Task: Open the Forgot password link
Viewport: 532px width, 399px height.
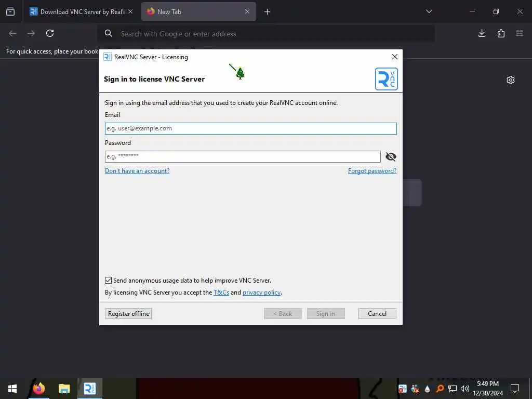Action: click(372, 170)
